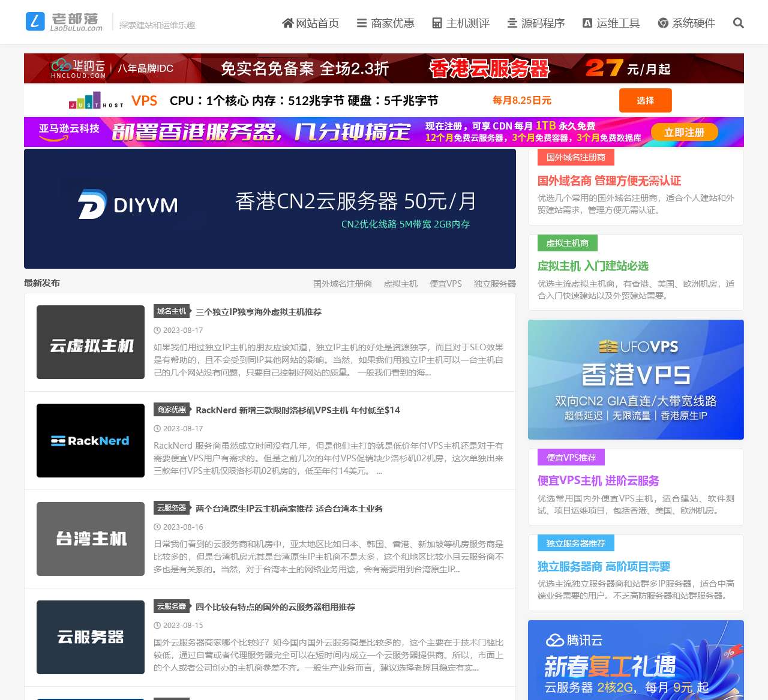Open sidebar link 便宜VPS主机 进阶云服务
Screen dimensions: 768x700
598,481
